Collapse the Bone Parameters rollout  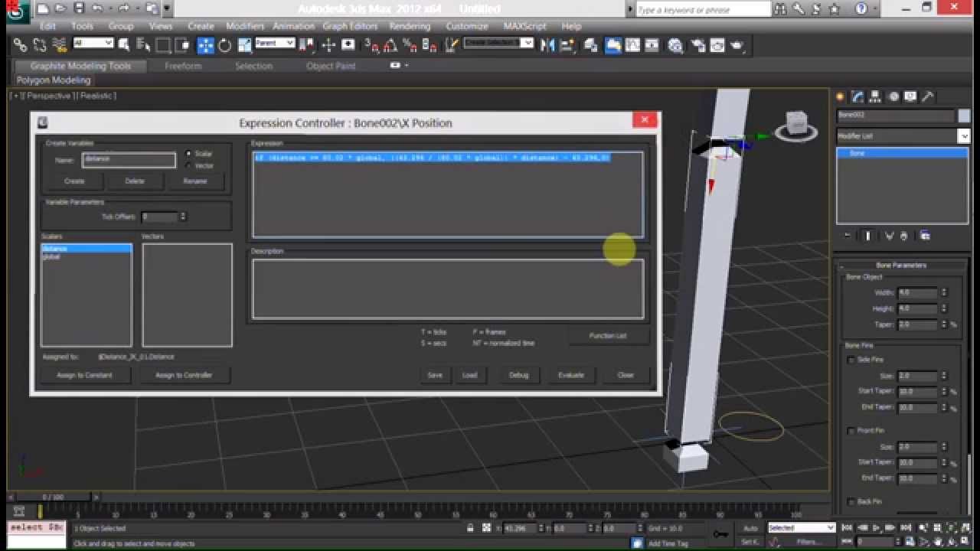(x=901, y=265)
